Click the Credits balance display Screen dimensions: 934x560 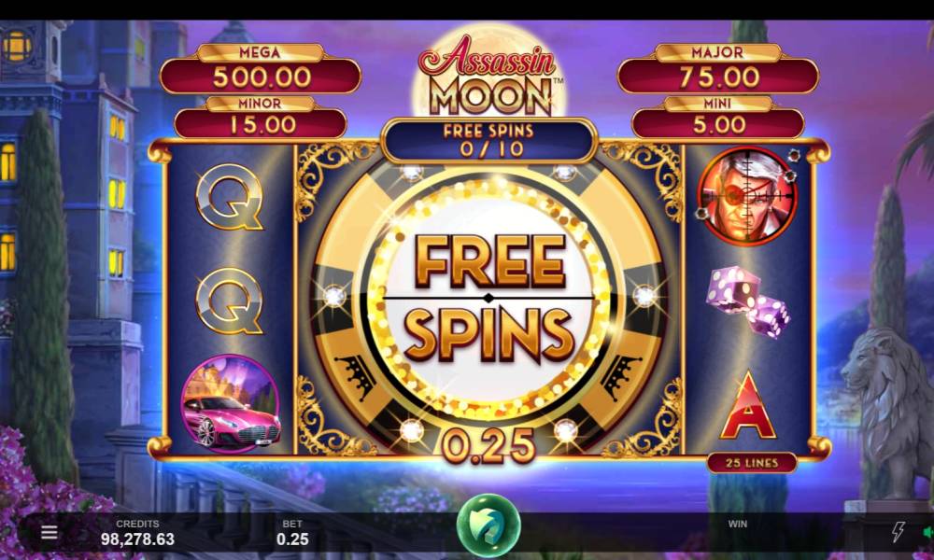tap(137, 533)
